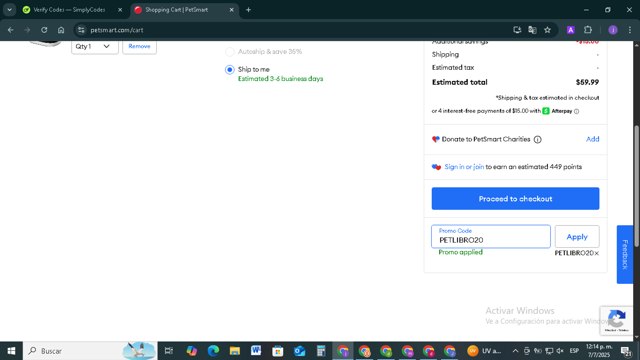Viewport: 640px width, 360px height.
Task: Open Calculator from taskbar
Action: (x=321, y=351)
